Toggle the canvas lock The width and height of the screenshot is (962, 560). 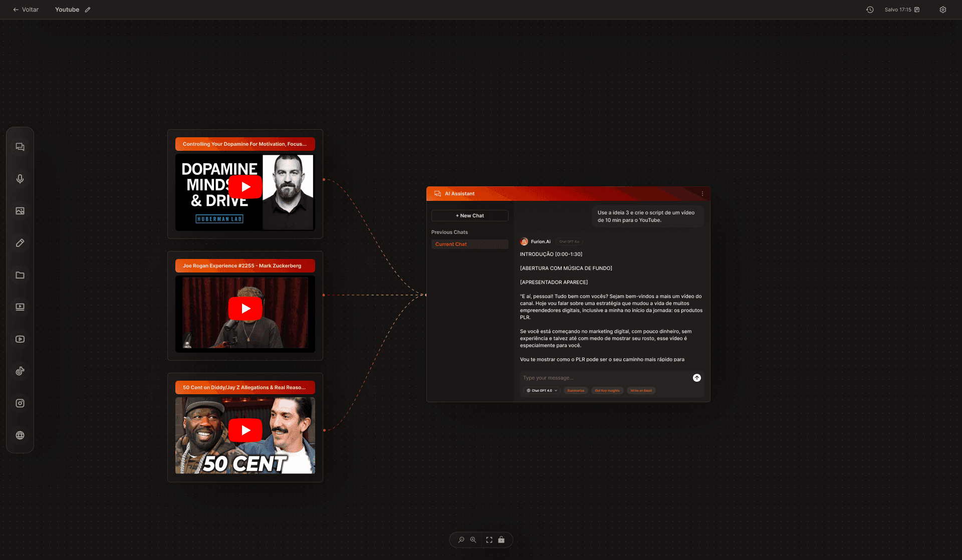click(x=502, y=540)
